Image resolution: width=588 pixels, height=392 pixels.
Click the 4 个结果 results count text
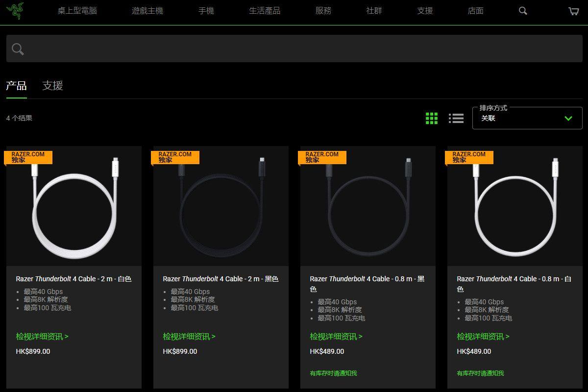tap(19, 118)
